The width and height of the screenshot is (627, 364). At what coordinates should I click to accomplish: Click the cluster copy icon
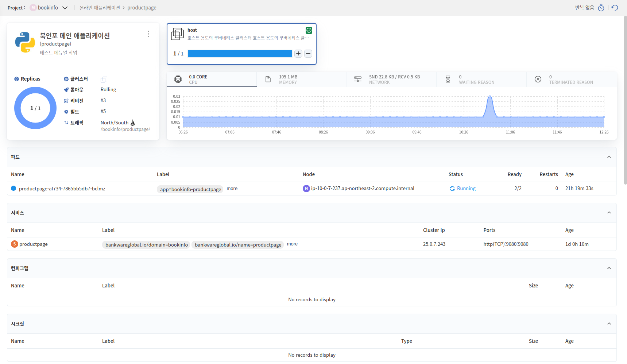pyautogui.click(x=104, y=79)
